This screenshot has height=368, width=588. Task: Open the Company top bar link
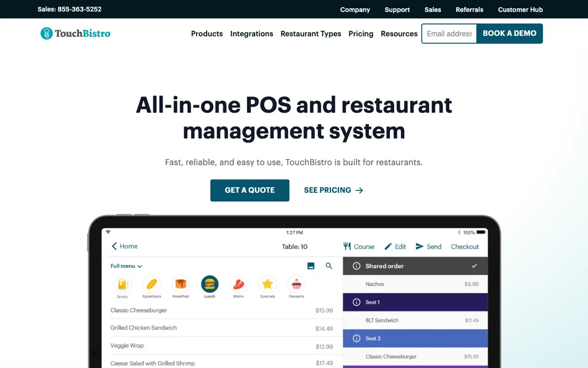coord(355,9)
